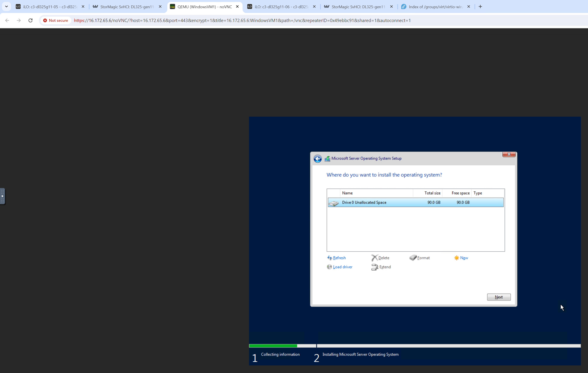Image resolution: width=588 pixels, height=373 pixels.
Task: Click the Load driver link
Action: (342, 267)
